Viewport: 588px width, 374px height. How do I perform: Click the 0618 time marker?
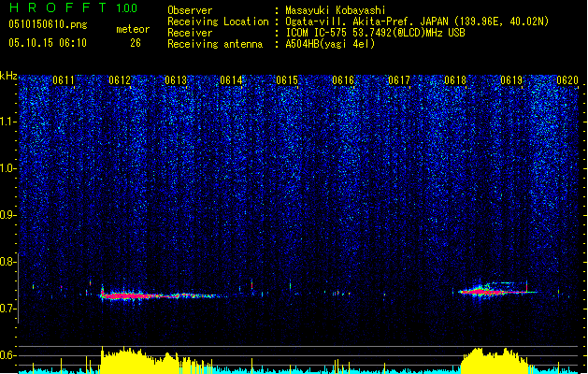[x=455, y=80]
